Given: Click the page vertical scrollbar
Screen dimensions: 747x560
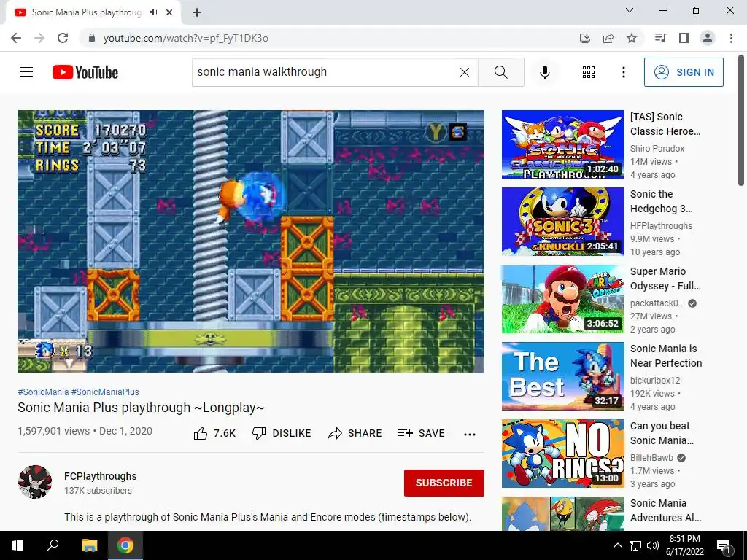Looking at the screenshot, I should (x=741, y=120).
